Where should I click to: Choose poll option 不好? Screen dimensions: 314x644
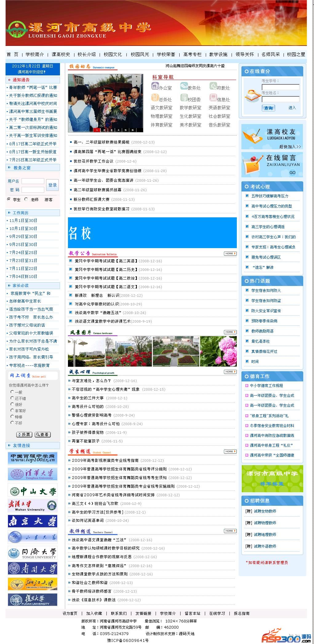(x=12, y=423)
